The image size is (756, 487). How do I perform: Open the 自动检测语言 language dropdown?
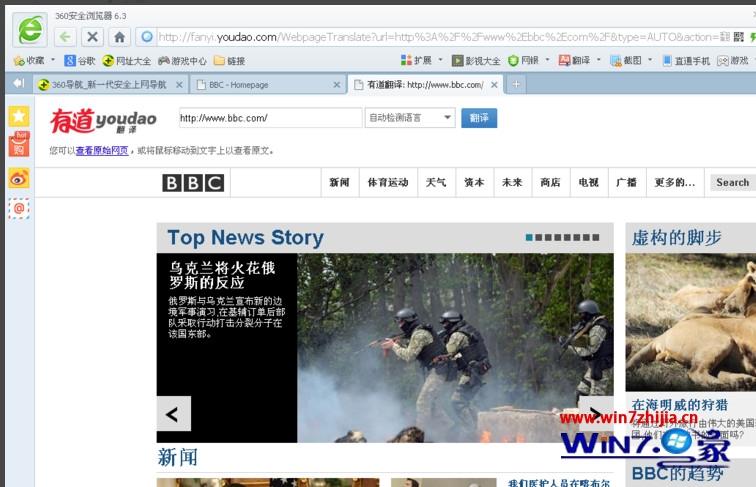(x=410, y=118)
